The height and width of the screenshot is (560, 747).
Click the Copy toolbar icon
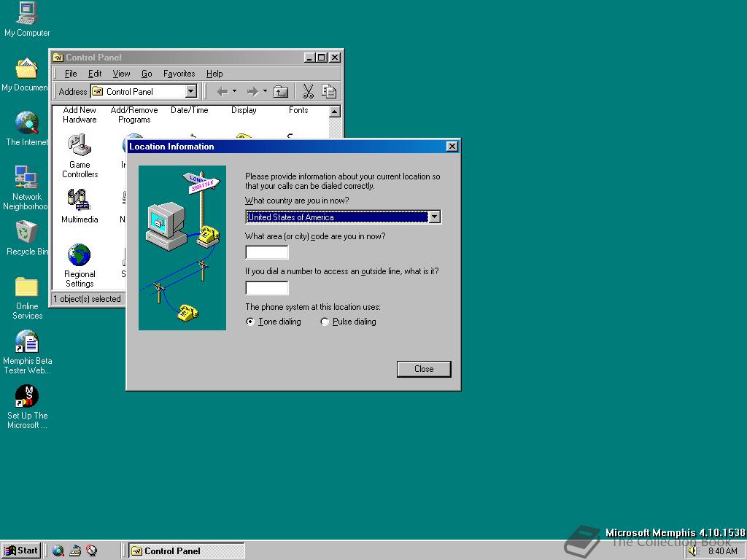click(x=329, y=91)
